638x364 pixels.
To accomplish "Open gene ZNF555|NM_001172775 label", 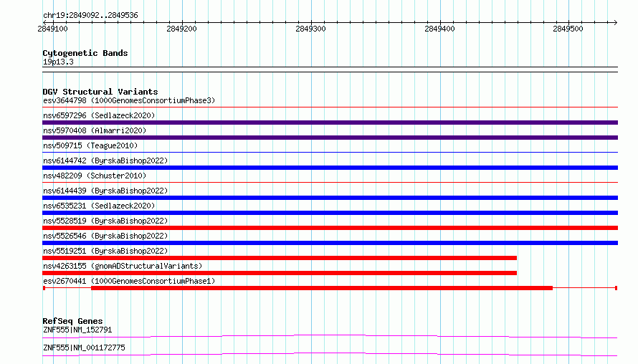I will [x=84, y=348].
